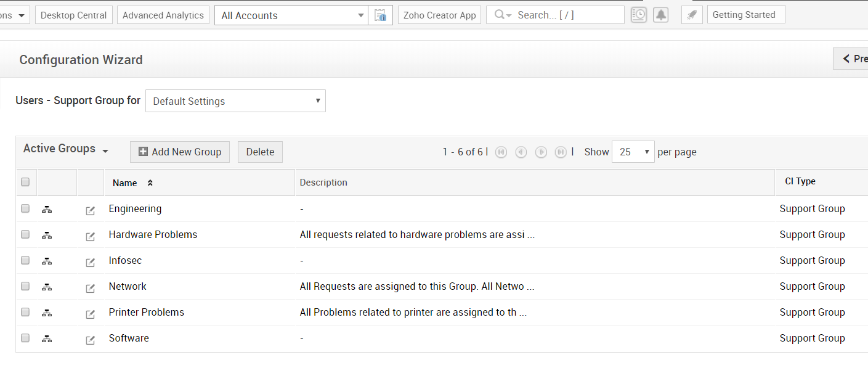The image size is (868, 365).
Task: Click the hierarchy icon for the Software row
Action: click(47, 338)
